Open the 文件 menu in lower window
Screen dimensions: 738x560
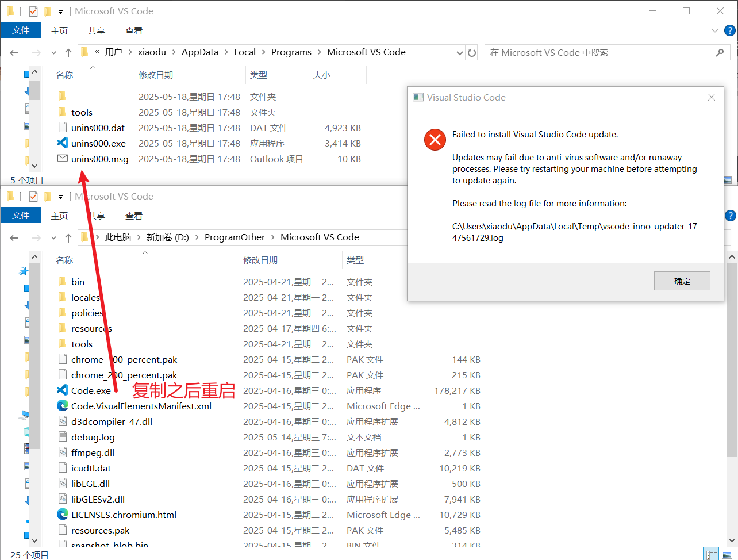(21, 215)
